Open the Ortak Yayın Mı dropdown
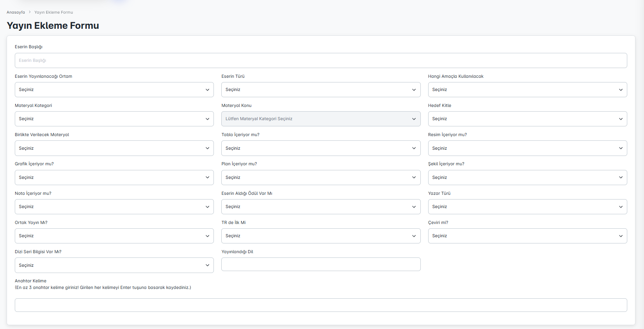This screenshot has width=644, height=329. [114, 236]
